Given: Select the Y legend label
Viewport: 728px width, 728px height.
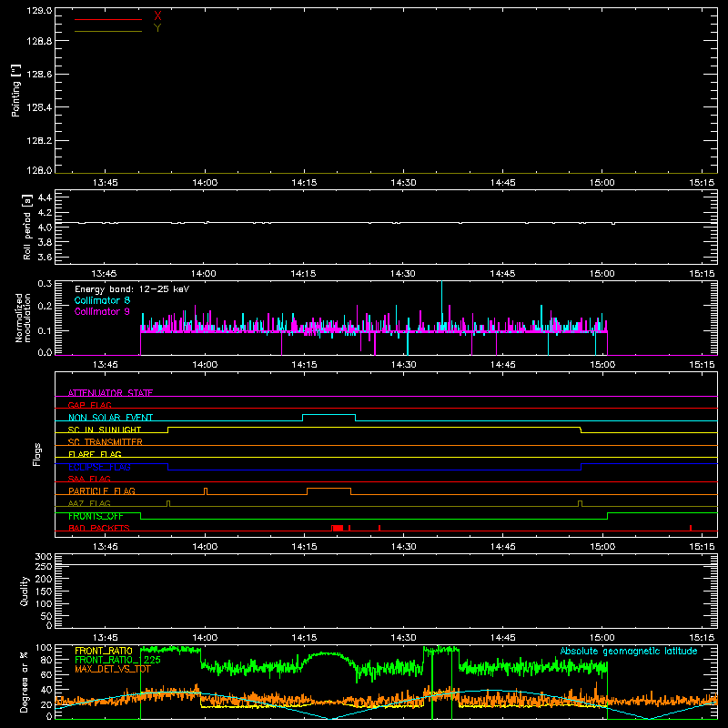Looking at the screenshot, I should click(157, 28).
